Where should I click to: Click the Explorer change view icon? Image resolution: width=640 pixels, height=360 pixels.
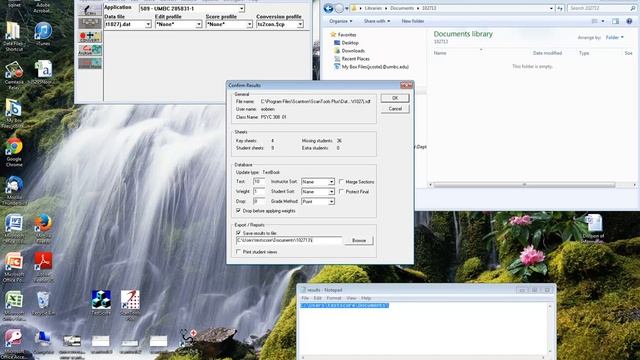(x=595, y=21)
